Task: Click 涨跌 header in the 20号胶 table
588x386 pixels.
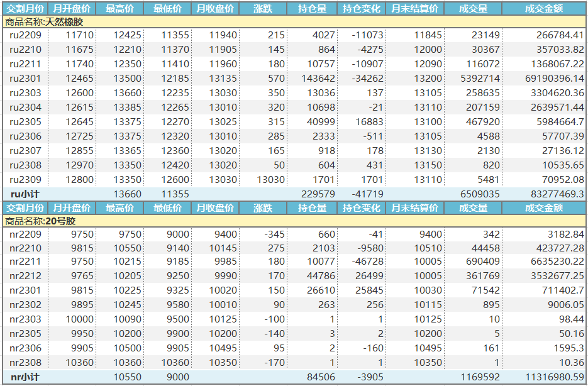Action: [263, 208]
